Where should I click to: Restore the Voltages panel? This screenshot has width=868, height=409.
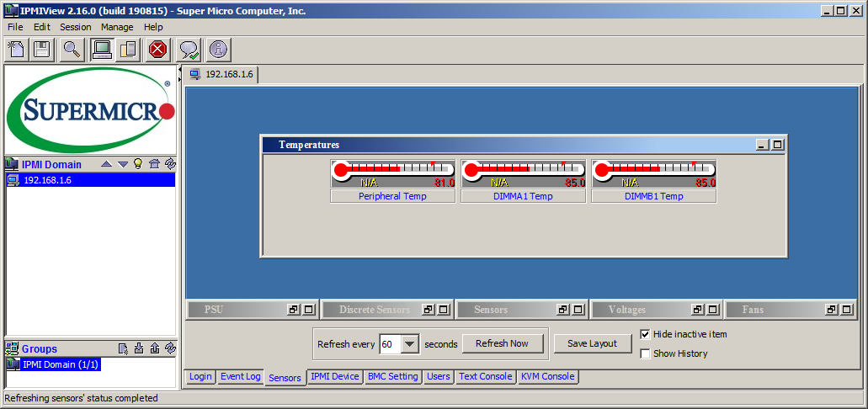698,310
